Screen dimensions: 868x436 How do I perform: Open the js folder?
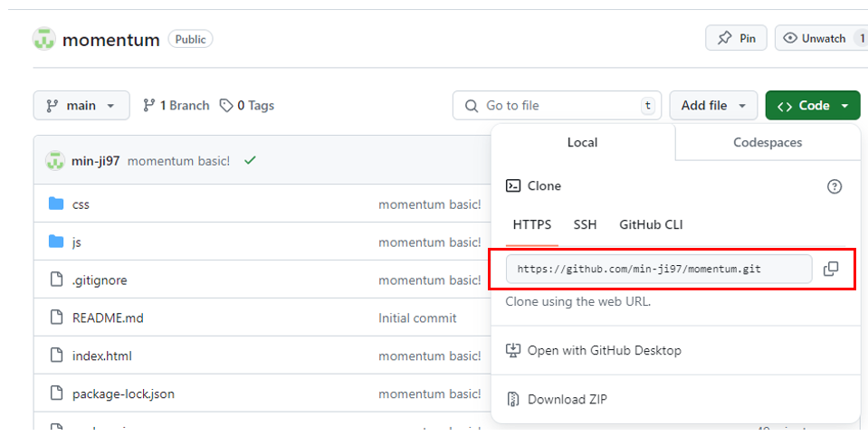76,242
